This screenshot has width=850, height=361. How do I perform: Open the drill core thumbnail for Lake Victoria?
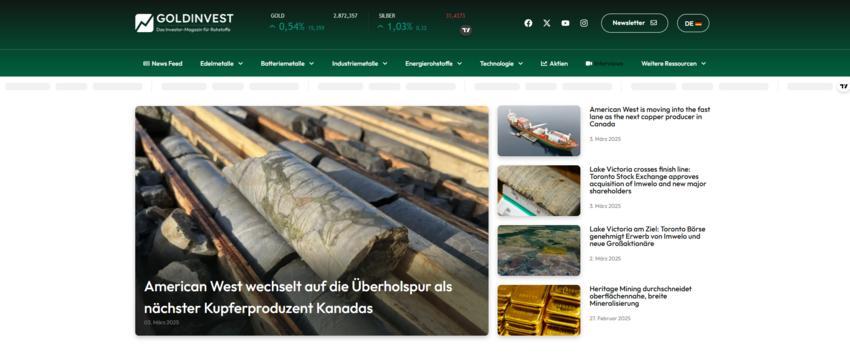click(539, 191)
